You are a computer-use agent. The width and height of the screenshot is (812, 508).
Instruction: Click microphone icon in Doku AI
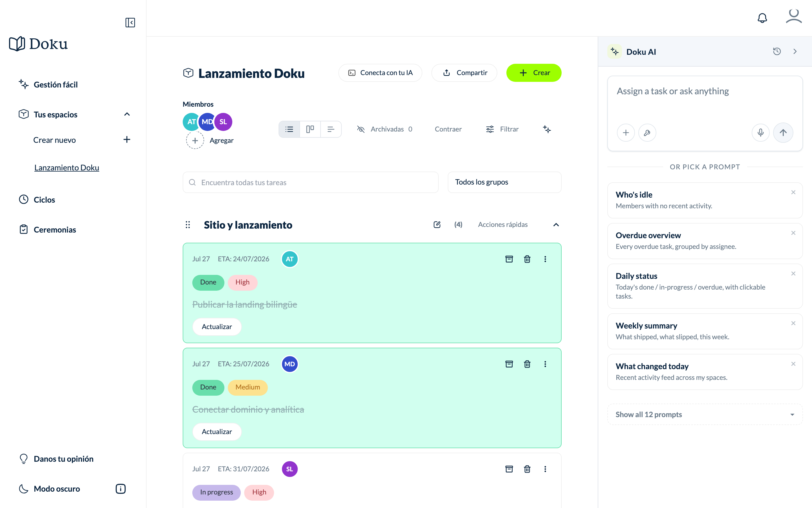(760, 133)
